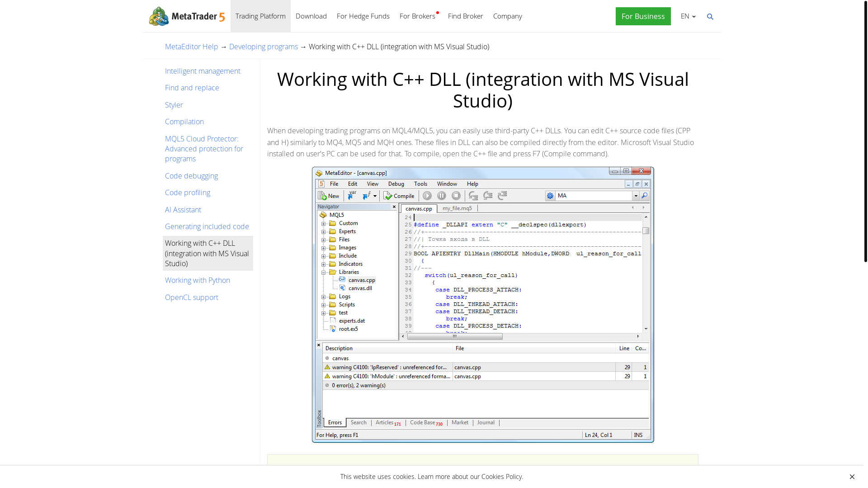Open the AI Assistant sidebar link
The height and width of the screenshot is (488, 868).
[x=183, y=210]
